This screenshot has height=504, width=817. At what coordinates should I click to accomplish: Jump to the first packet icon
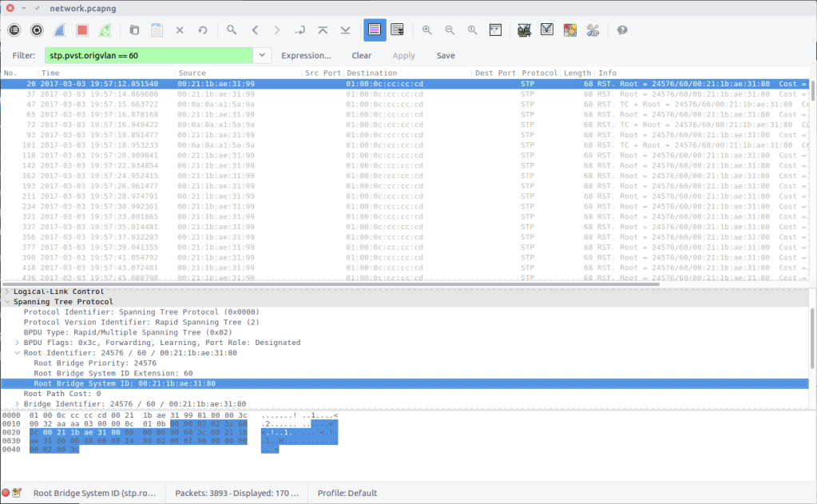323,30
